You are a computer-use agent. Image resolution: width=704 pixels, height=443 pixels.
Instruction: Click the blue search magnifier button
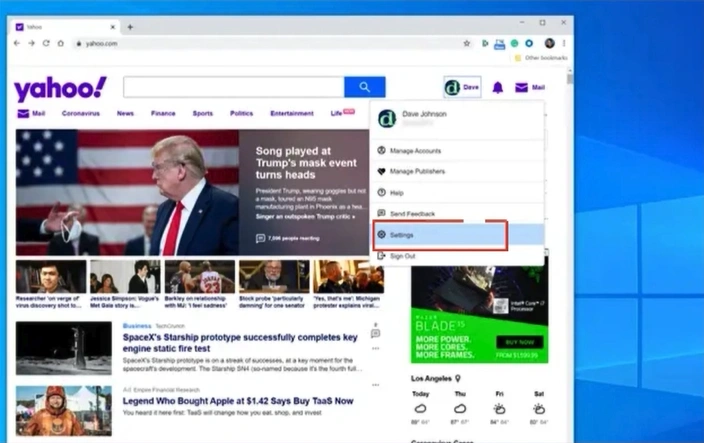[365, 87]
